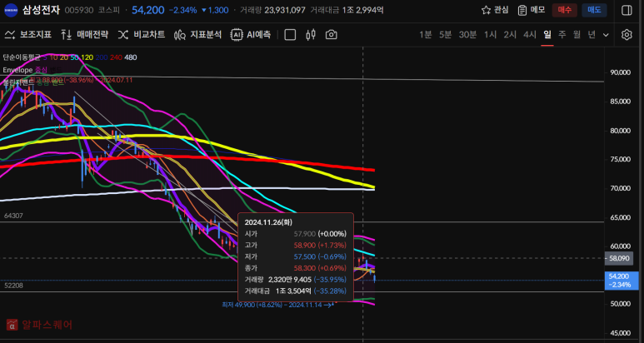Toggle the 50 moving average legend

[x=74, y=57]
